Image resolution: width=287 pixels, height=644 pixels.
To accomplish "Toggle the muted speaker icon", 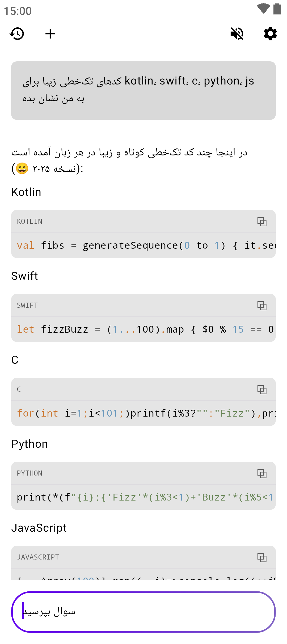I will 237,34.
